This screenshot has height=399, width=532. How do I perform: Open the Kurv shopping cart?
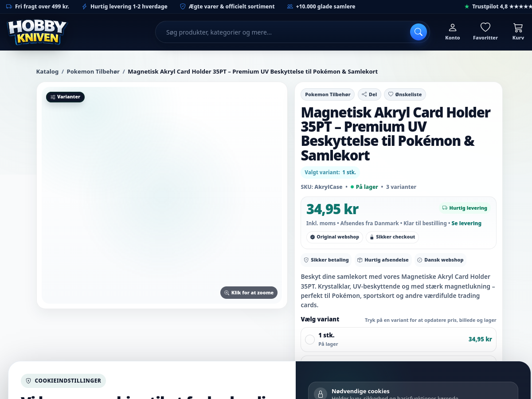tap(518, 32)
